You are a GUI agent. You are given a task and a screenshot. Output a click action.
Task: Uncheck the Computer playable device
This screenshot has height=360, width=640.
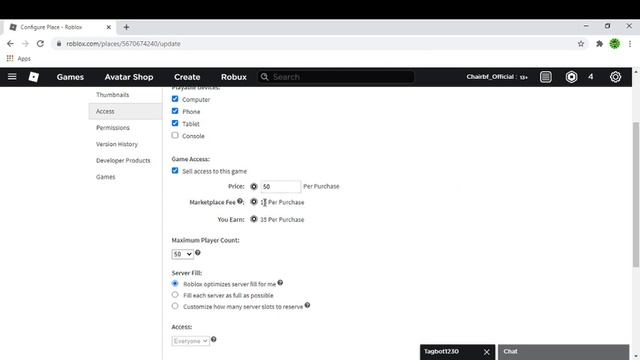coord(175,99)
